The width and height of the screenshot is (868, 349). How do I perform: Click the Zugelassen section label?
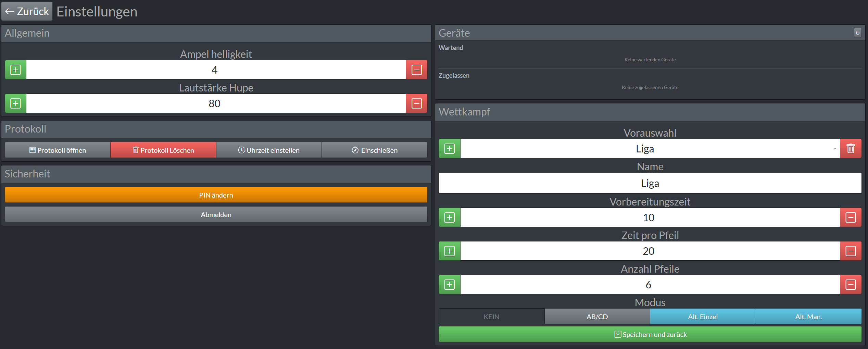454,75
